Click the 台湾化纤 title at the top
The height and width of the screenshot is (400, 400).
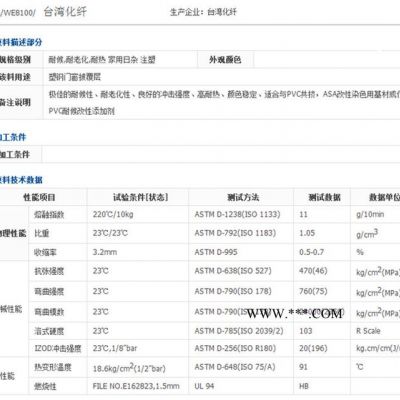pos(65,12)
